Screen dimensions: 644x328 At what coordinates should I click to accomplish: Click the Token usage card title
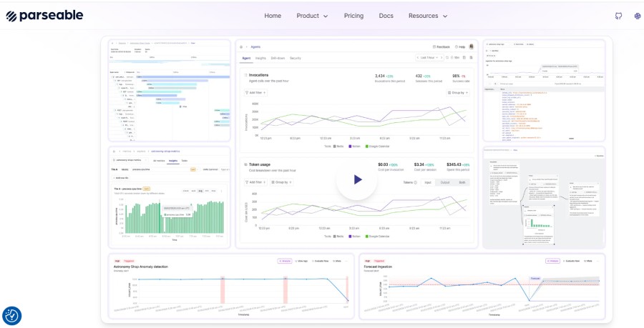coord(260,164)
